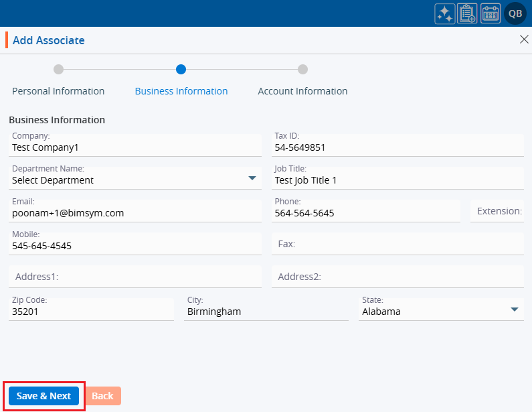Click the Extension input field
The width and height of the screenshot is (532, 412).
497,211
